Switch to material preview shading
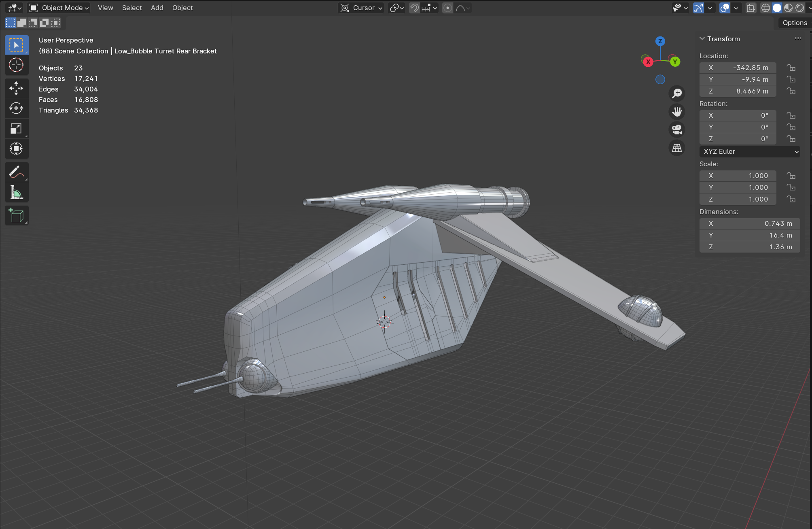812x529 pixels. [x=788, y=8]
